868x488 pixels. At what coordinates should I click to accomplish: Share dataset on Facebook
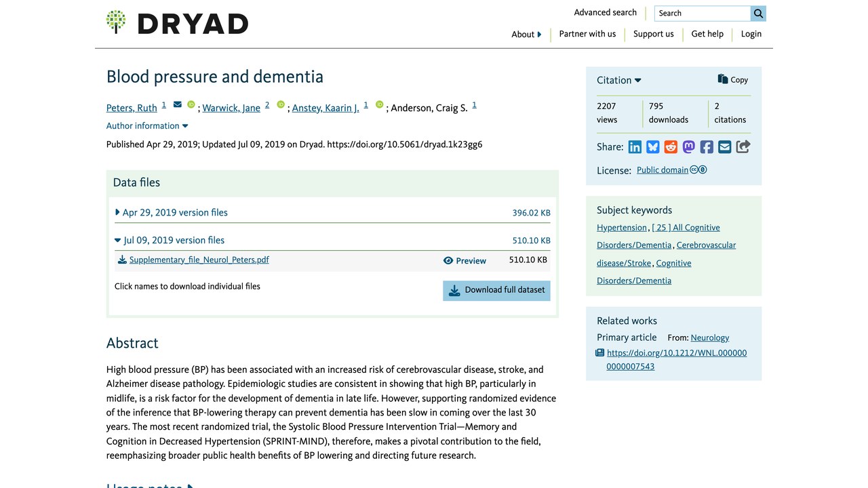[x=707, y=147]
